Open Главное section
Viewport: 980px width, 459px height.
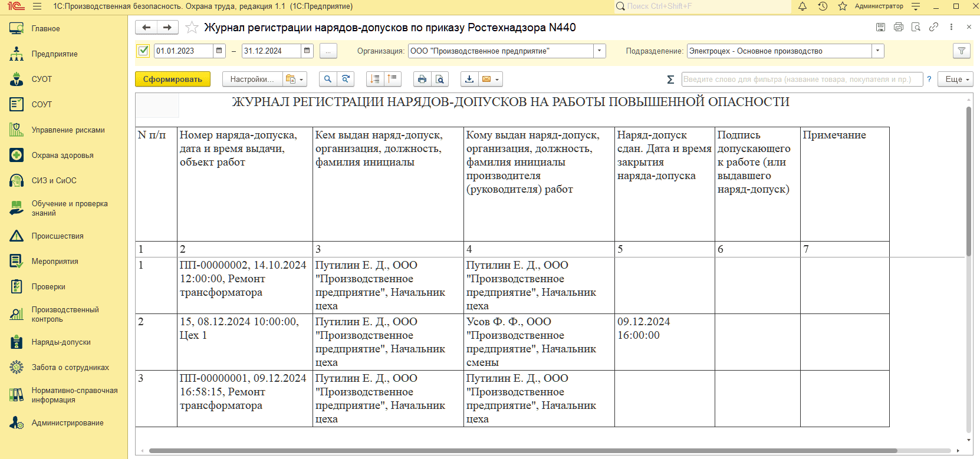pos(64,28)
